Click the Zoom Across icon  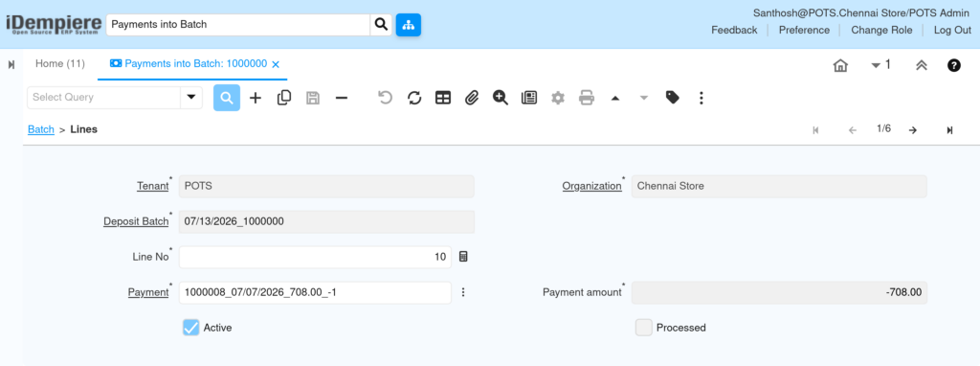click(500, 98)
